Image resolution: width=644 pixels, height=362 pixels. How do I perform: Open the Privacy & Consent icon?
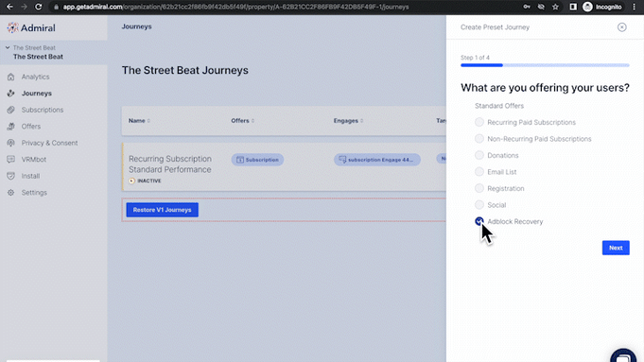coord(10,143)
